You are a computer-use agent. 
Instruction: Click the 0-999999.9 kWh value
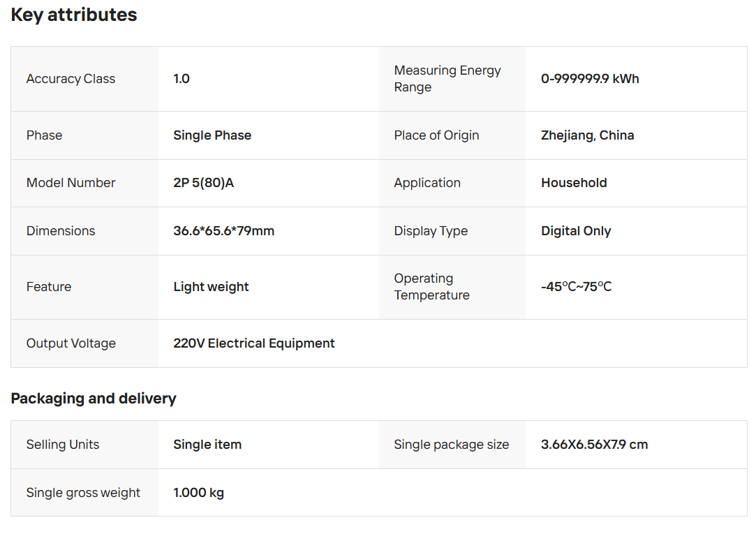coord(590,79)
